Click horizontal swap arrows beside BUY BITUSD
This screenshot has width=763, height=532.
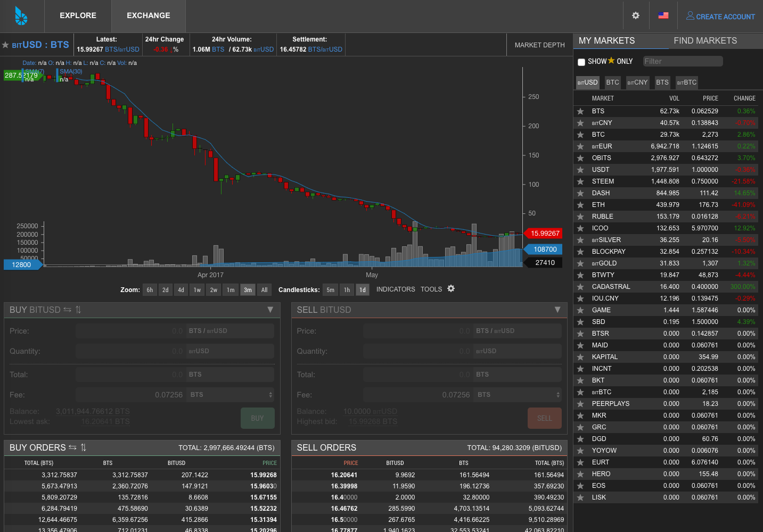(x=67, y=310)
